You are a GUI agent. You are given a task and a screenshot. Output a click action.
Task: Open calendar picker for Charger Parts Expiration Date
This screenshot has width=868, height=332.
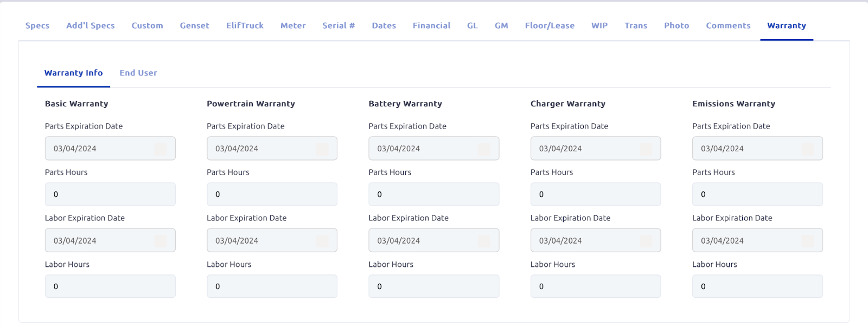646,149
